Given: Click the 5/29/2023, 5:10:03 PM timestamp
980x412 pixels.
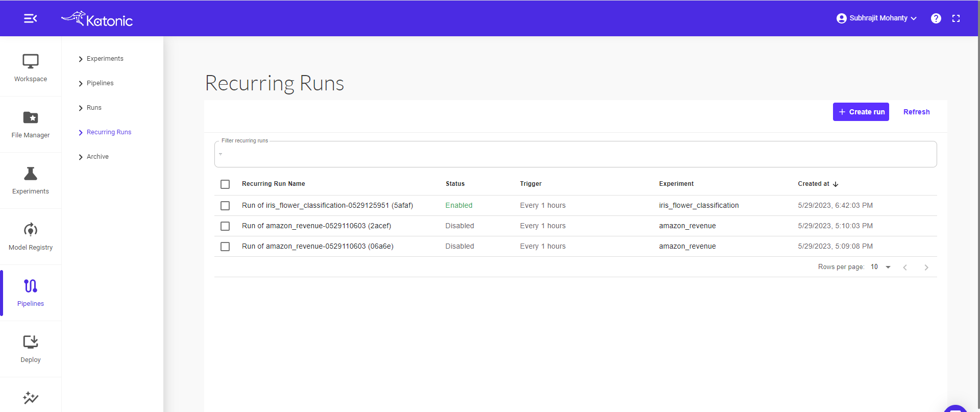Looking at the screenshot, I should point(836,226).
